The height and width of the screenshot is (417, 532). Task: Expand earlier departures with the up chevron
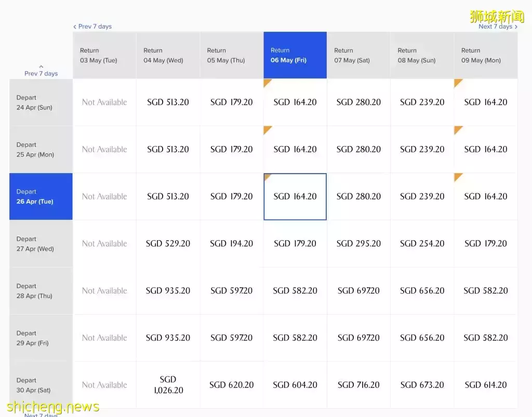pos(41,67)
